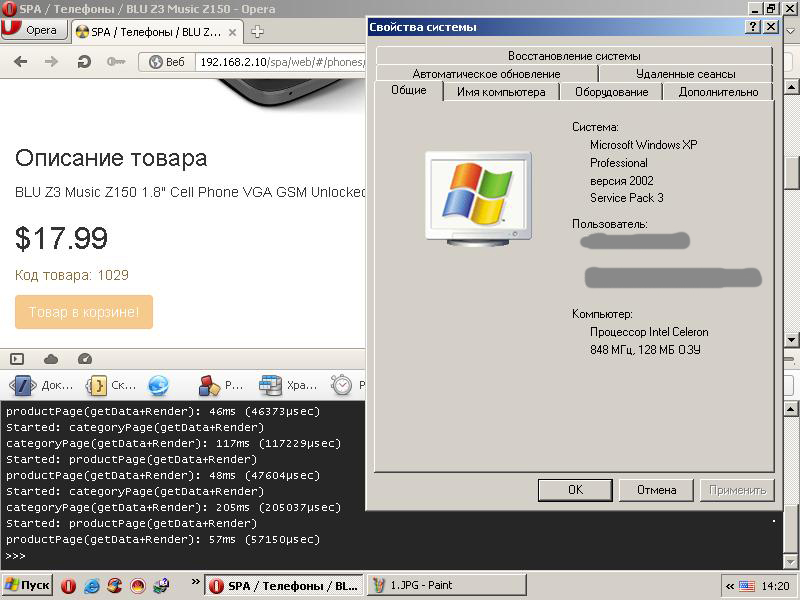Click Opera icon in quick launch

[x=68, y=586]
